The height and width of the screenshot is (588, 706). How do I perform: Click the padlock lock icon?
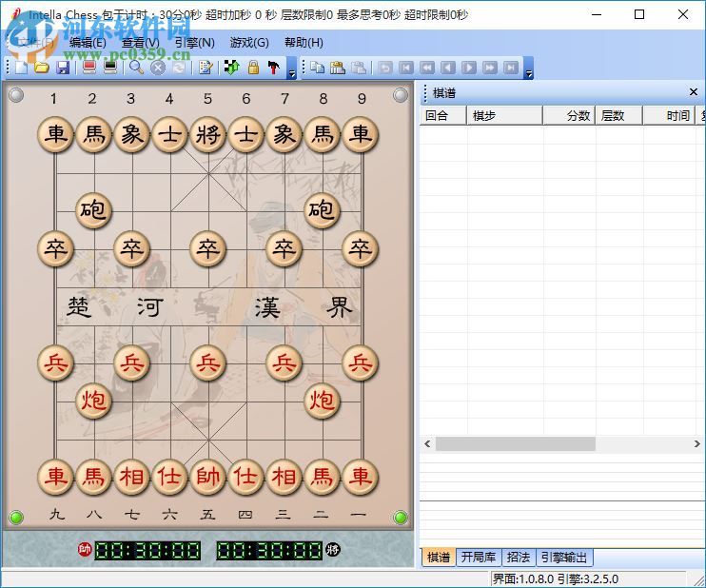(253, 68)
